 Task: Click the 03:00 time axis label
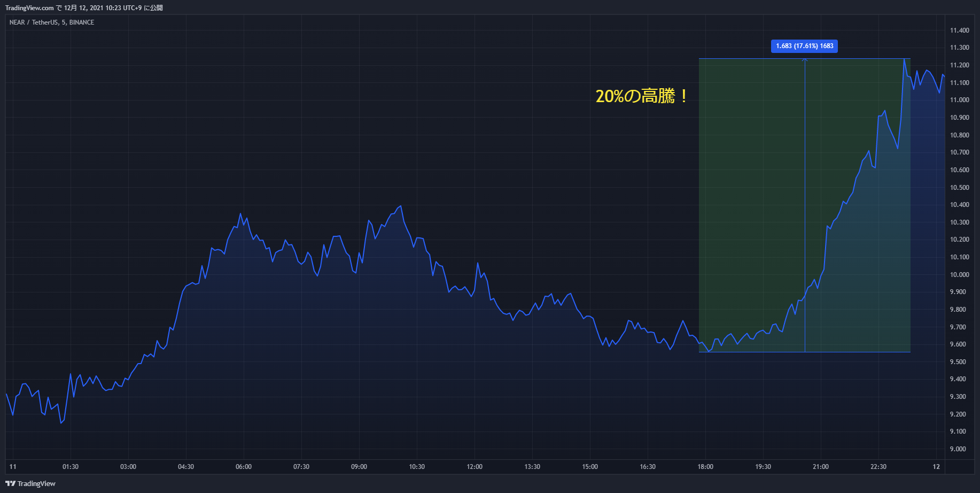point(128,467)
